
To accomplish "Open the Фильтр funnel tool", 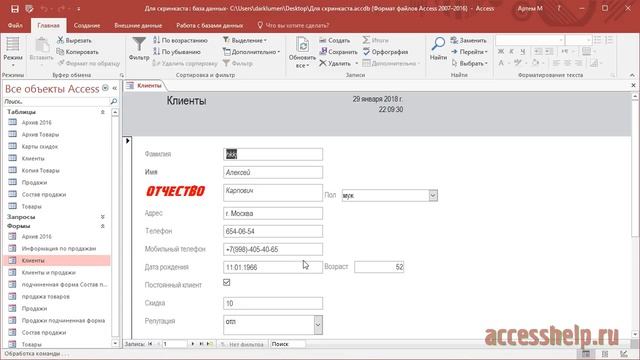I will point(139,49).
